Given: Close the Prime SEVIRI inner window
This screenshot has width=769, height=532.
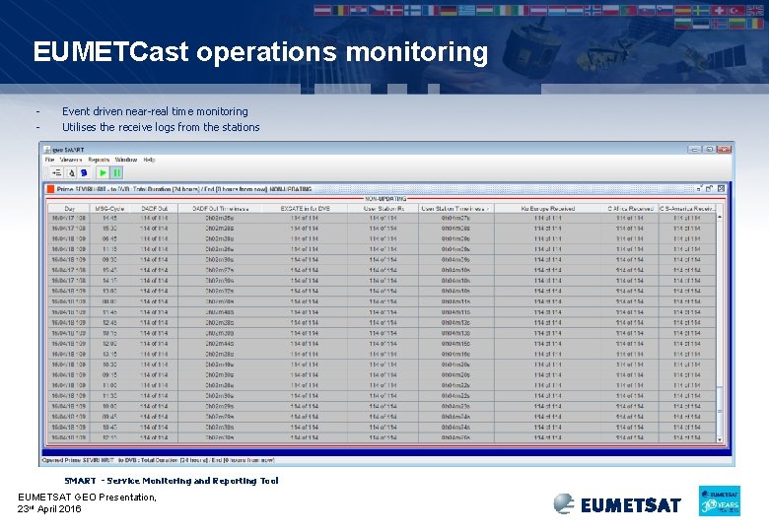Looking at the screenshot, I should (721, 188).
